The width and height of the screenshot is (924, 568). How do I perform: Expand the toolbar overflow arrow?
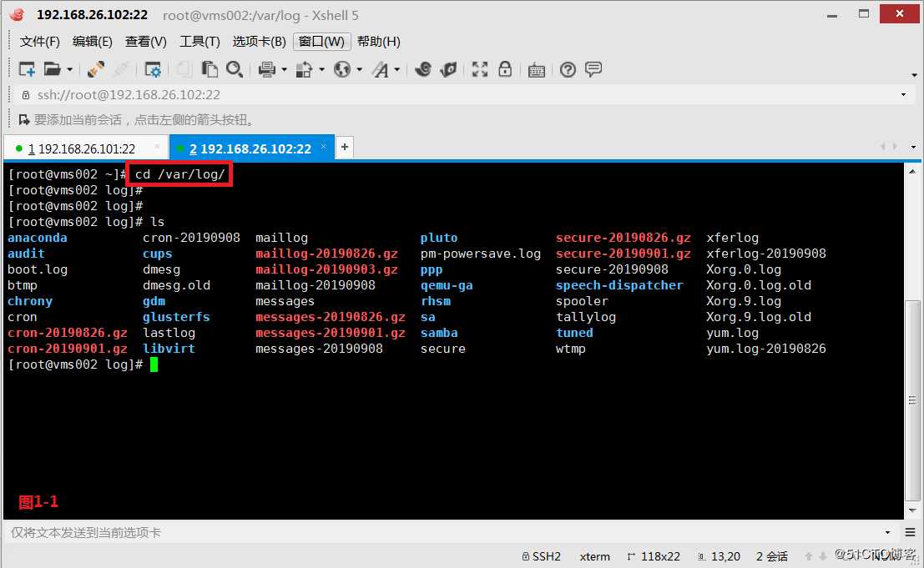(x=914, y=75)
